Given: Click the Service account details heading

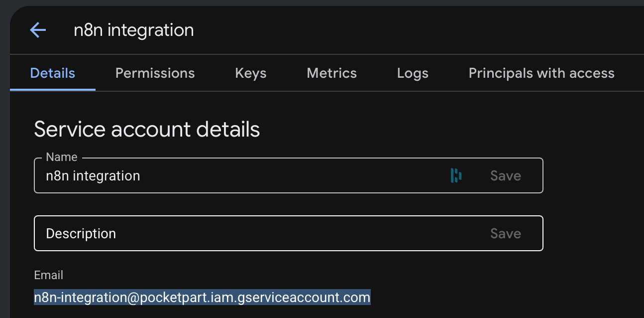Looking at the screenshot, I should tap(147, 130).
